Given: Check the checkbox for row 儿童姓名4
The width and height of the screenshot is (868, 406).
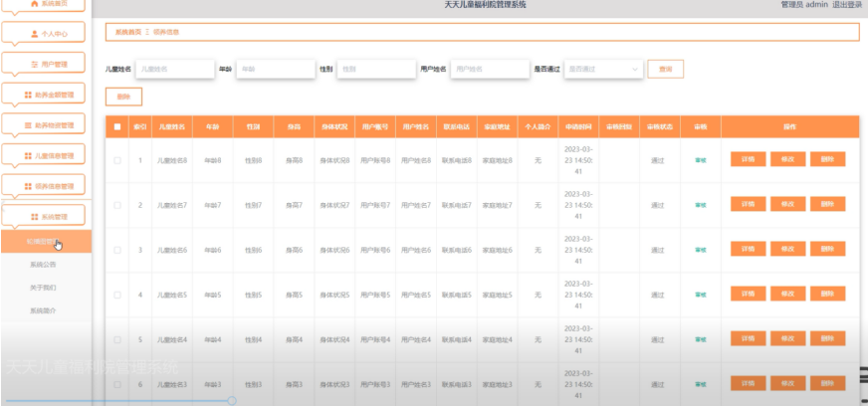Looking at the screenshot, I should 117,339.
